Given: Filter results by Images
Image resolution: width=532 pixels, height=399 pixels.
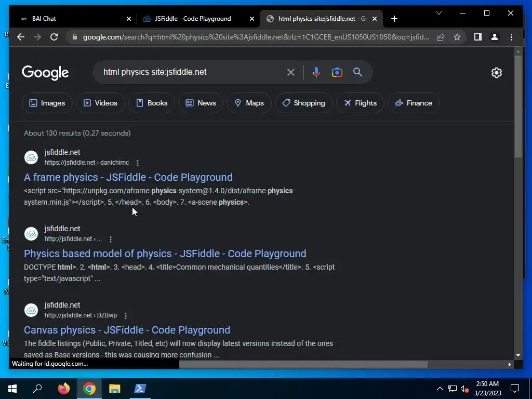Looking at the screenshot, I should coord(47,103).
